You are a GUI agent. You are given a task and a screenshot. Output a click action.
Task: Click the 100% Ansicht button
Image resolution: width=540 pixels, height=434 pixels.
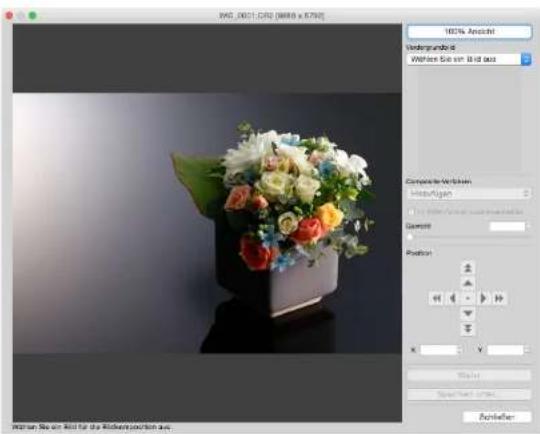click(x=469, y=32)
